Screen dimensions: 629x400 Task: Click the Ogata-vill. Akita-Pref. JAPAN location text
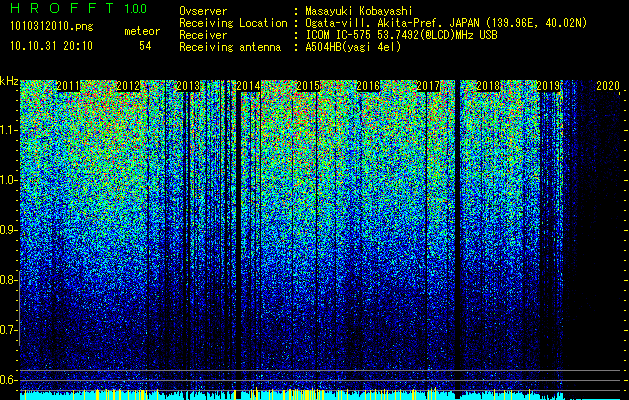click(446, 23)
